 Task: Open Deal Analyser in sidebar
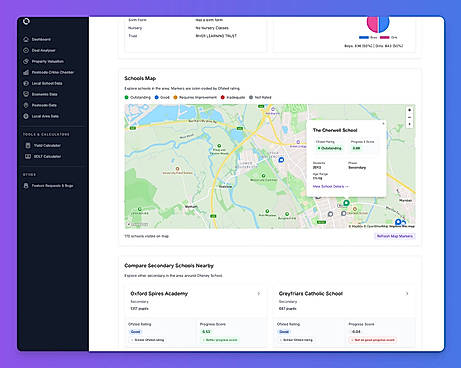(x=43, y=50)
